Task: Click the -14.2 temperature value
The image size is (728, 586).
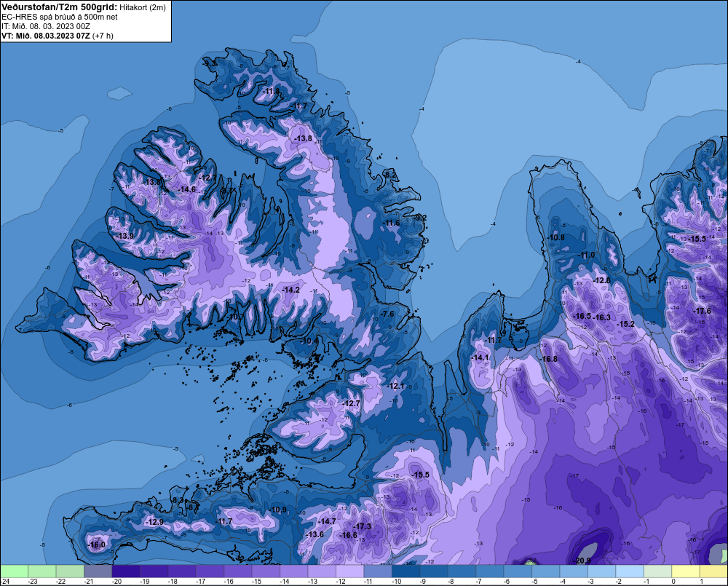Action: [x=291, y=290]
